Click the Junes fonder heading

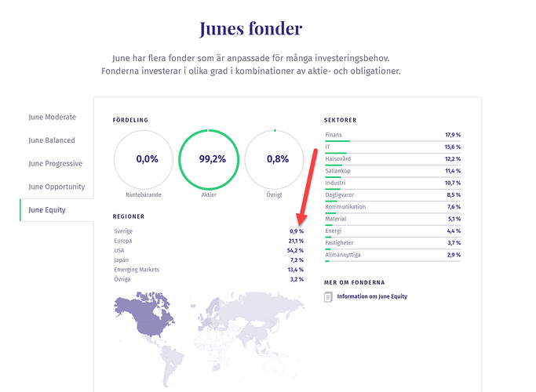250,29
